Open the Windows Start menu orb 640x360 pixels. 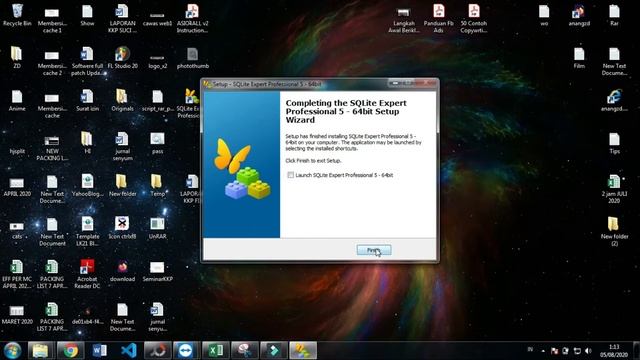[x=12, y=351]
